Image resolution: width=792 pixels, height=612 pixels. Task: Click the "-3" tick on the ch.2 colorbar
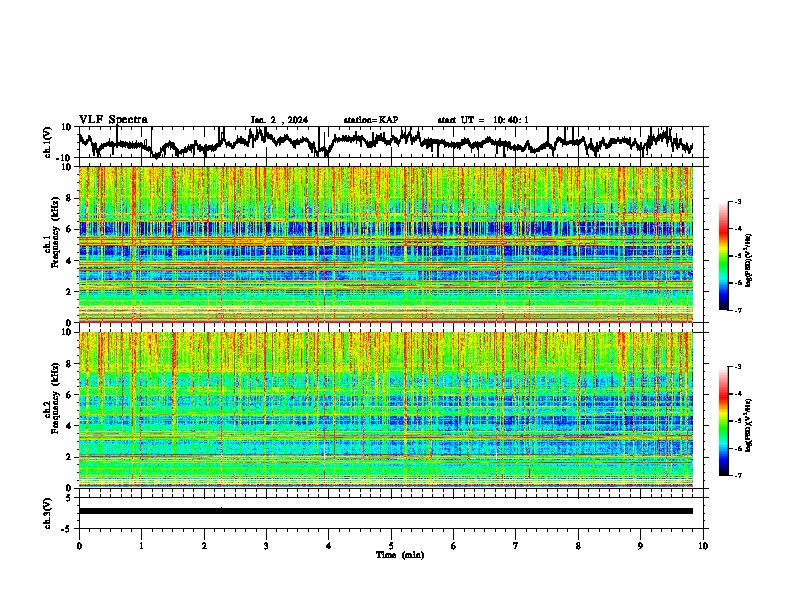(x=738, y=367)
